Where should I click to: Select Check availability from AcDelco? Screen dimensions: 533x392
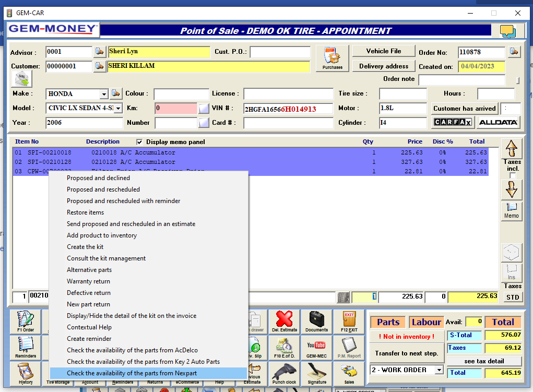pyautogui.click(x=132, y=350)
